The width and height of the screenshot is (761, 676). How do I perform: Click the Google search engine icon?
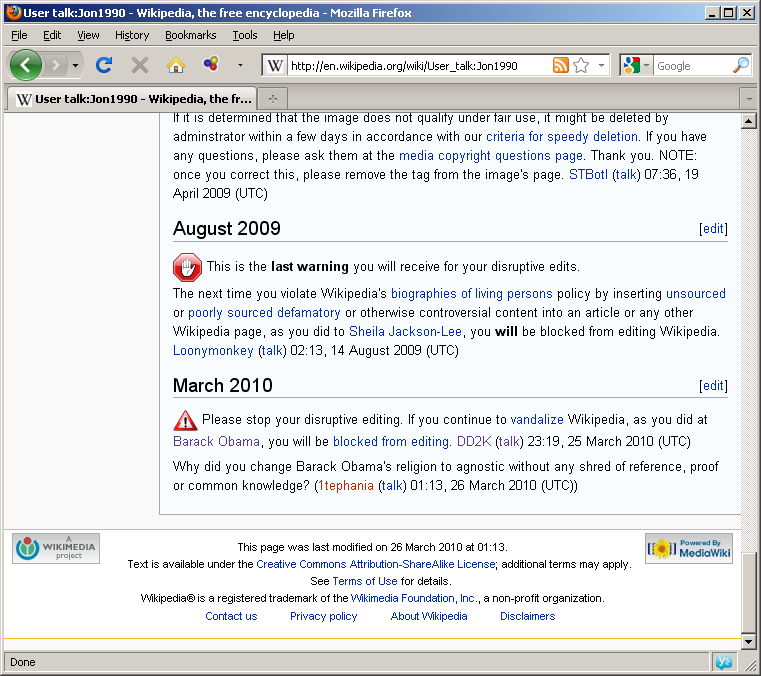pos(631,65)
